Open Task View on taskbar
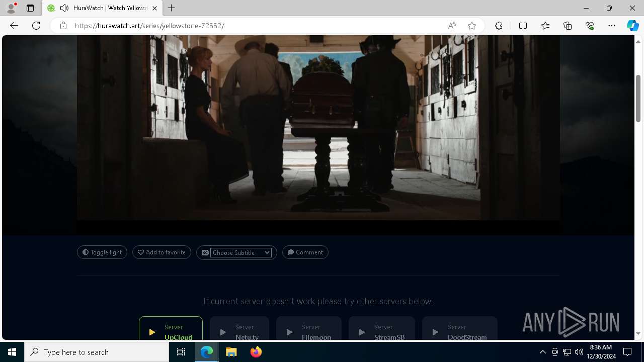 pyautogui.click(x=181, y=352)
